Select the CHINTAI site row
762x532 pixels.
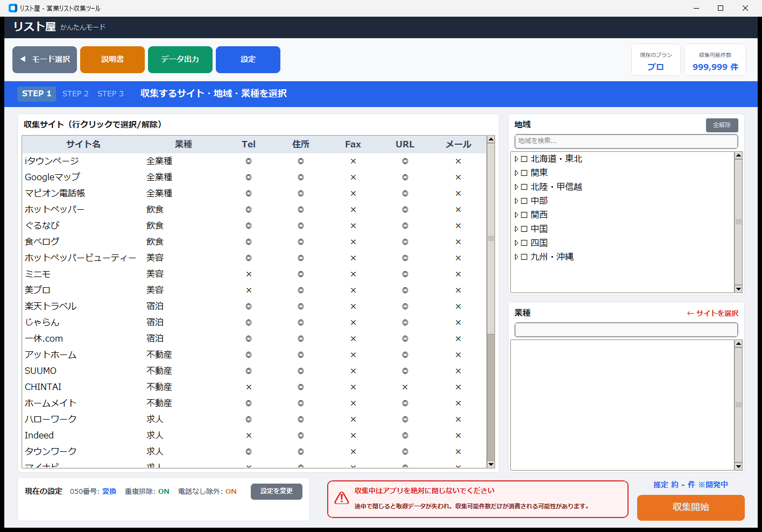pyautogui.click(x=254, y=387)
